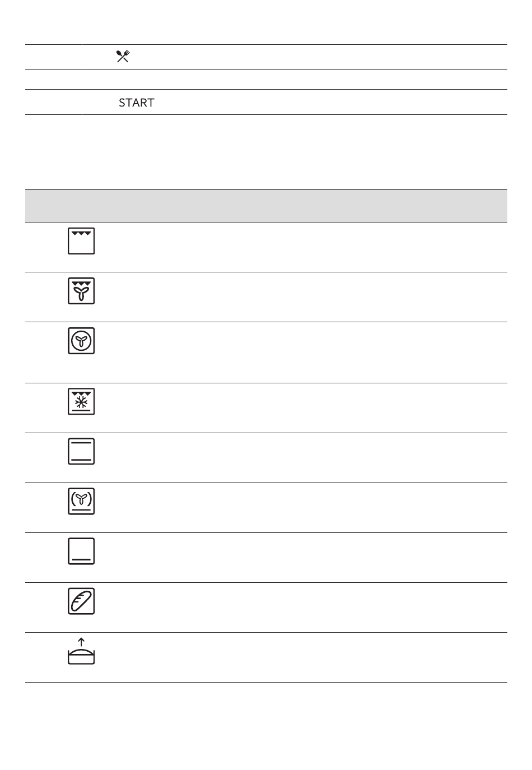
Task: Select the turbo grilling icon with fan
Action: (x=81, y=291)
